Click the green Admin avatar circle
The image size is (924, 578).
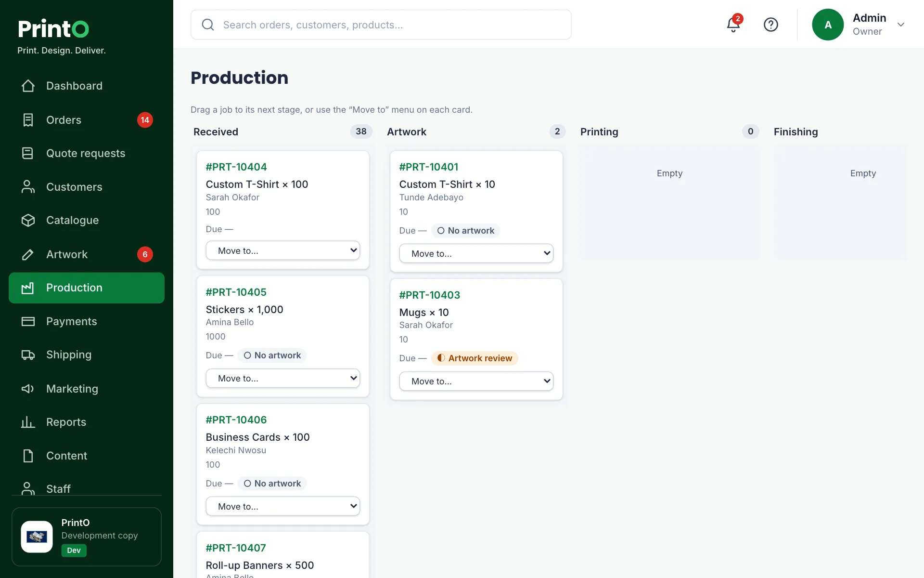pyautogui.click(x=828, y=25)
